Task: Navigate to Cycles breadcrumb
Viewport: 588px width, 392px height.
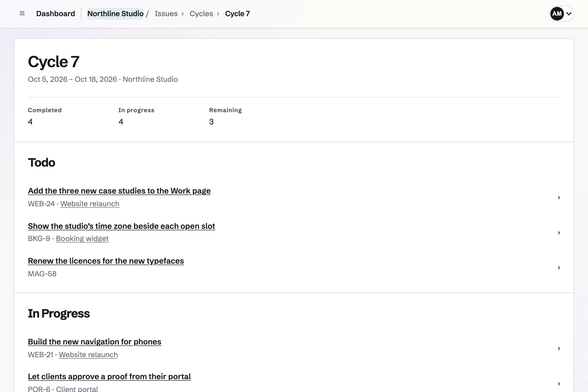Action: [201, 13]
